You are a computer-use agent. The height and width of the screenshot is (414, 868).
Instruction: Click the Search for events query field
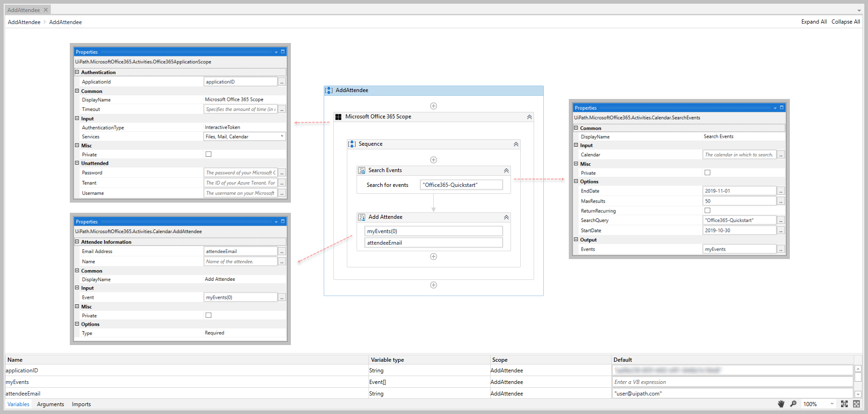(462, 185)
